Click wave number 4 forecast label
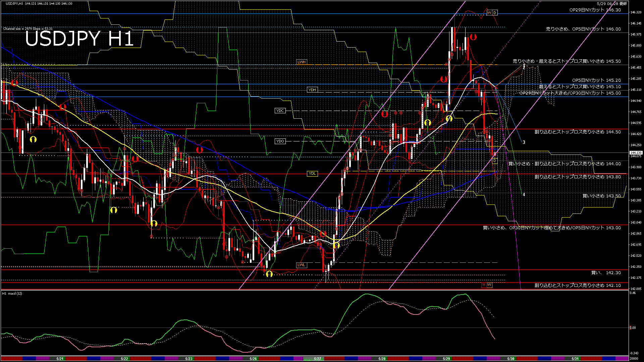This screenshot has height=362, width=644. tap(524, 194)
